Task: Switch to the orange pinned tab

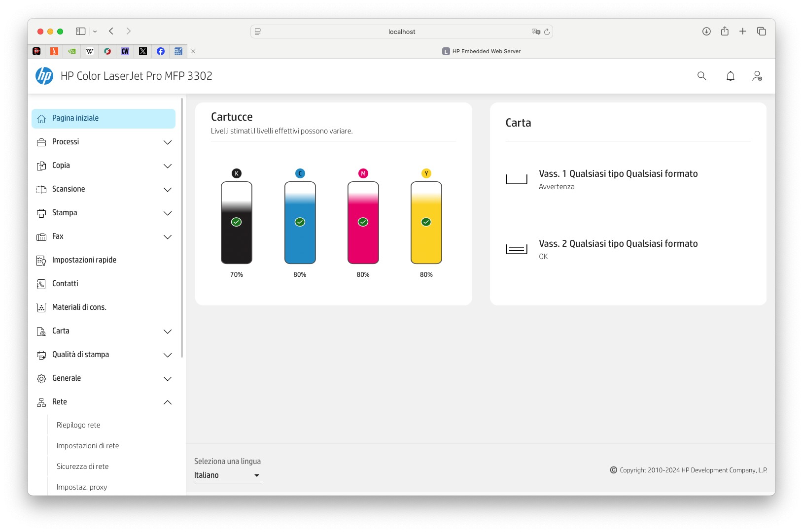Action: pos(54,51)
